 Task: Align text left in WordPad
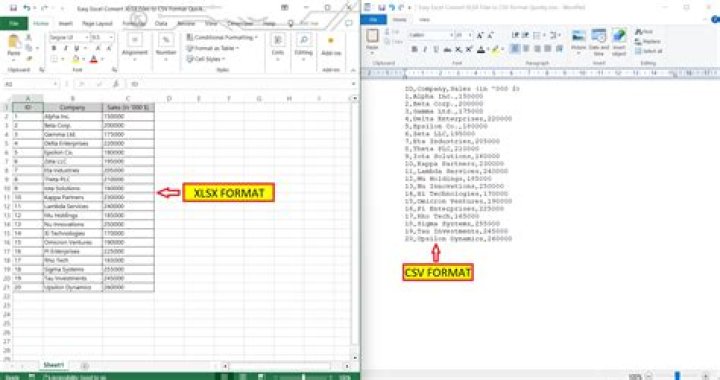(x=515, y=49)
